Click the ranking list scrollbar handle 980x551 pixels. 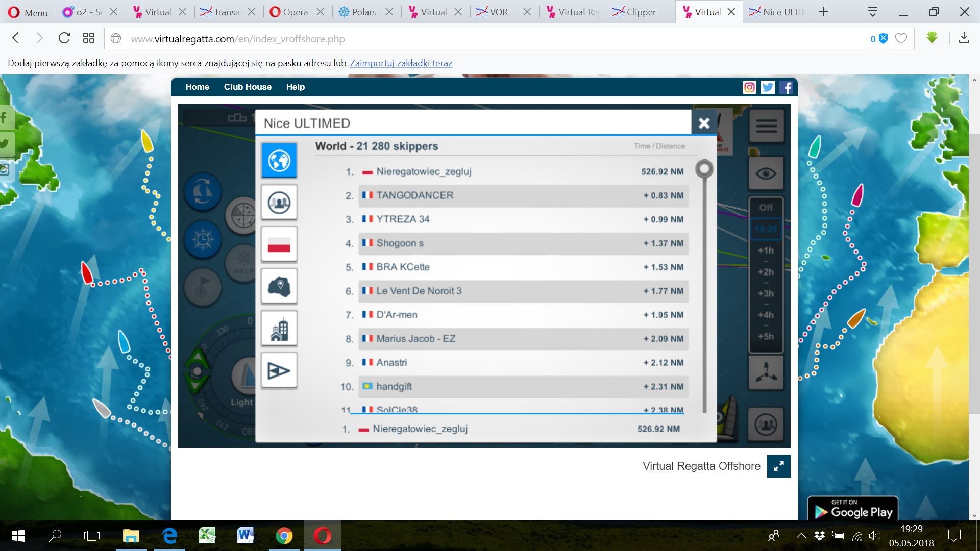[x=704, y=168]
